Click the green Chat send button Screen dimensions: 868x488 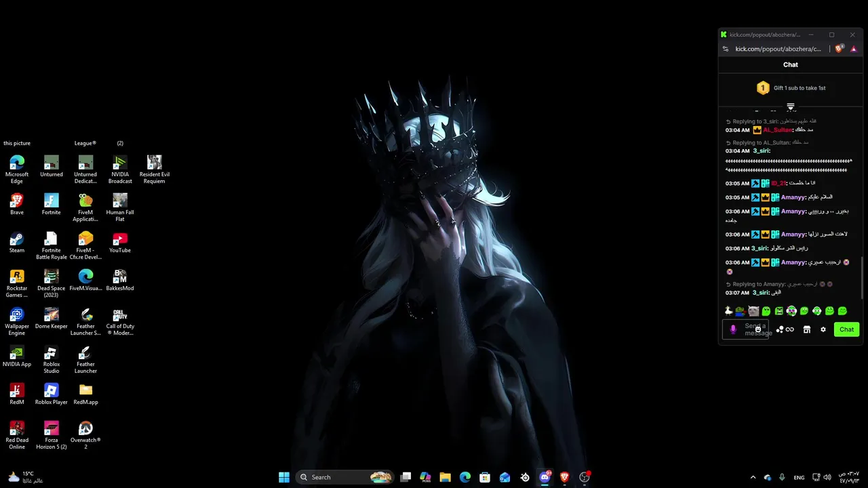click(846, 329)
